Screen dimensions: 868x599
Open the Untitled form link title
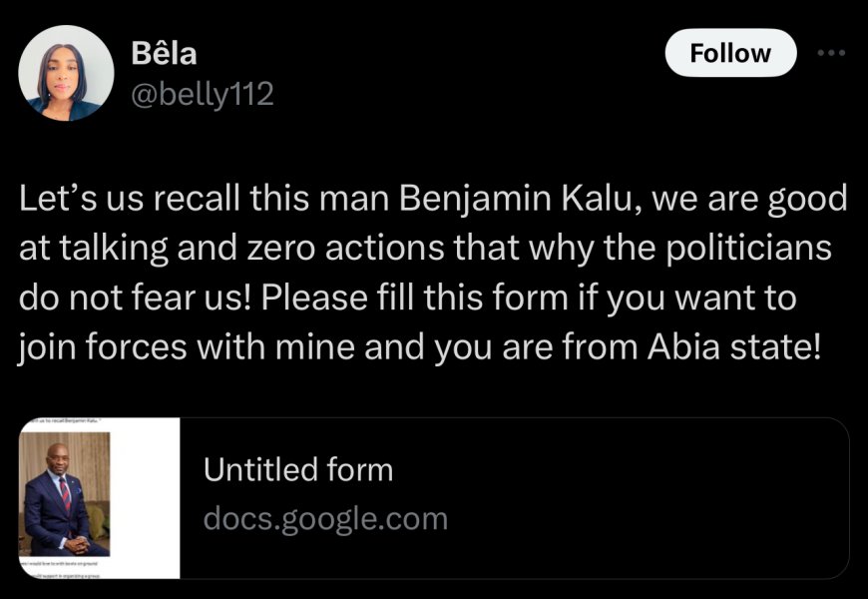298,469
